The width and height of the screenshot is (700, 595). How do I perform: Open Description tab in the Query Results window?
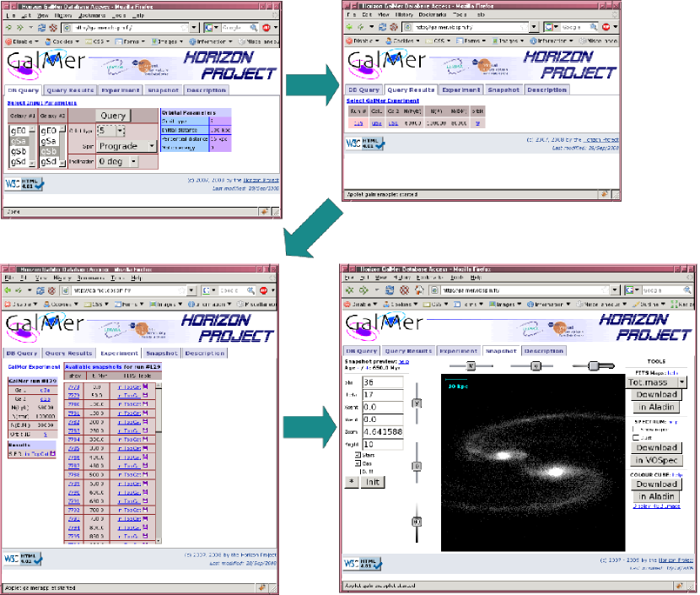(x=546, y=89)
